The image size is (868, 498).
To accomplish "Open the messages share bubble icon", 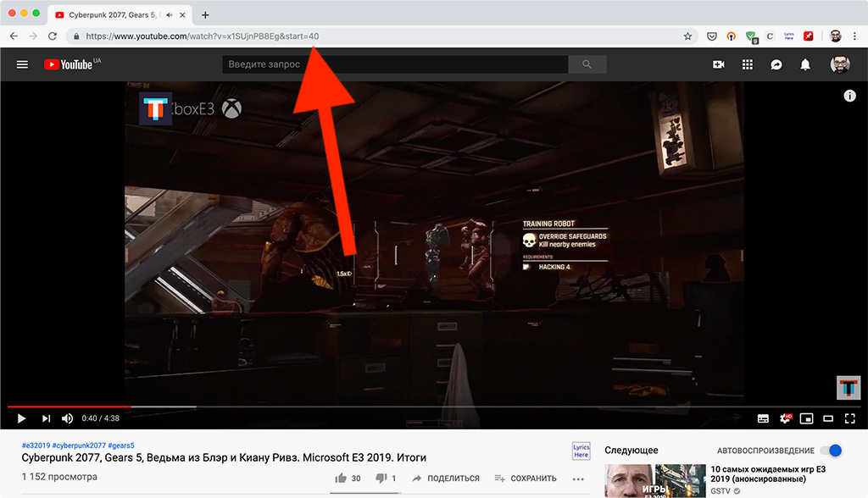I will 776,64.
